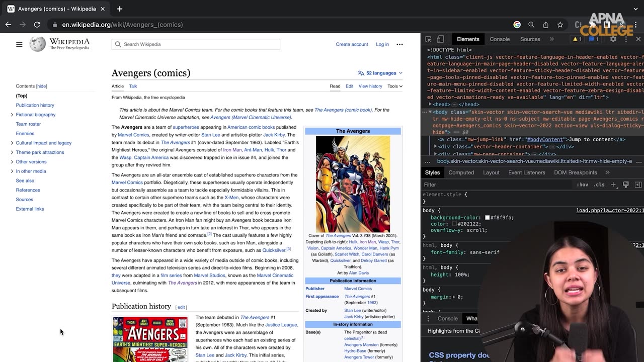Open the zoom magnifier in address bar
Screen dimensions: 644x362
531,25
